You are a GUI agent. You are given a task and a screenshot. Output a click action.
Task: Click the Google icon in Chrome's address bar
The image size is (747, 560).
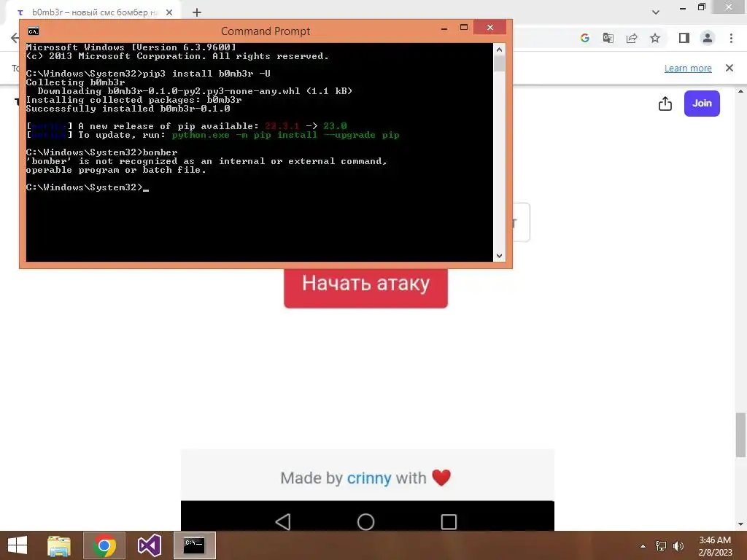coord(584,38)
